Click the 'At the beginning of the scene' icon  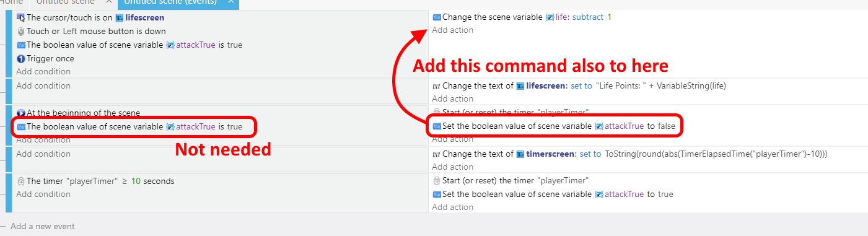coord(21,113)
